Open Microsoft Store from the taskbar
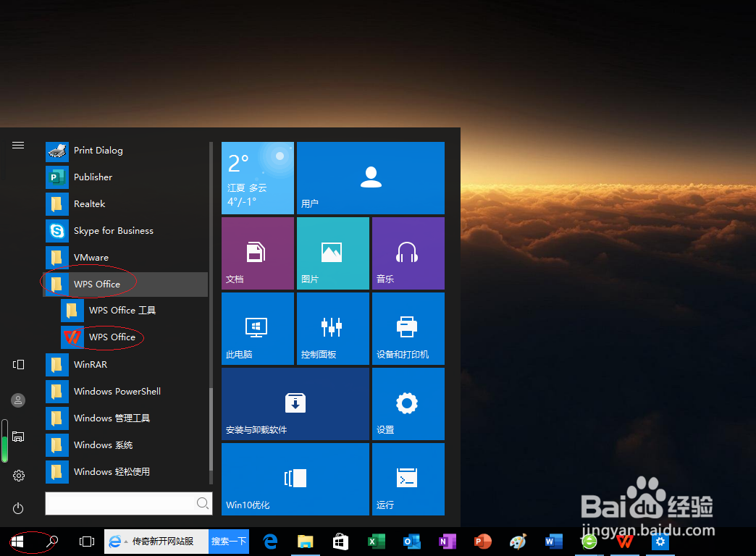The height and width of the screenshot is (556, 756). 340,542
